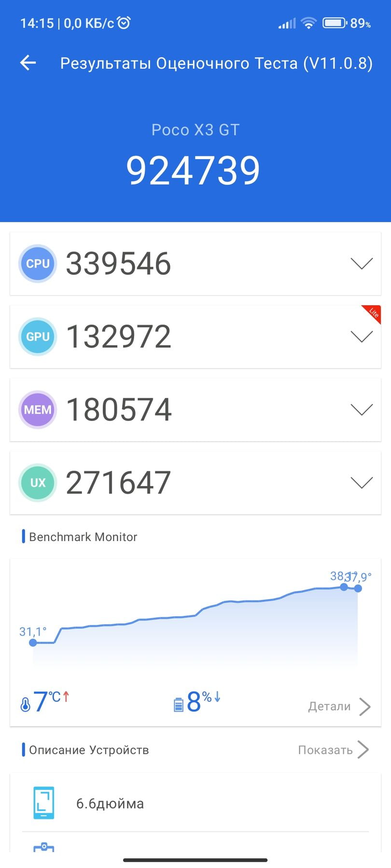Tap the partially visible camera icon
This screenshot has height=868, width=391.
coord(43,847)
